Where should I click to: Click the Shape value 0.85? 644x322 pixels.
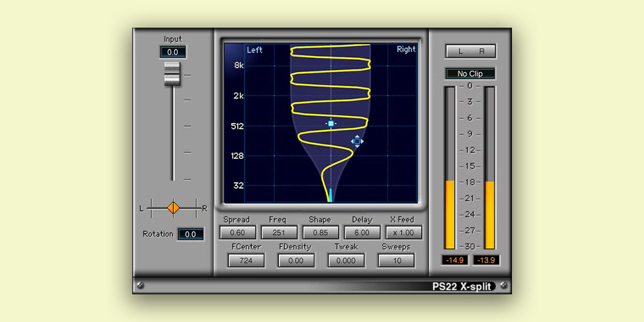tap(320, 232)
